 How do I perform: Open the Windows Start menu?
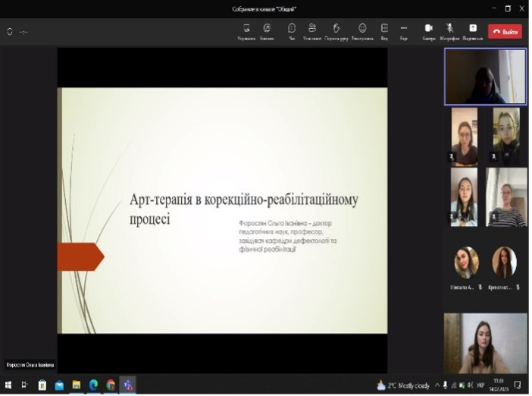click(x=8, y=385)
